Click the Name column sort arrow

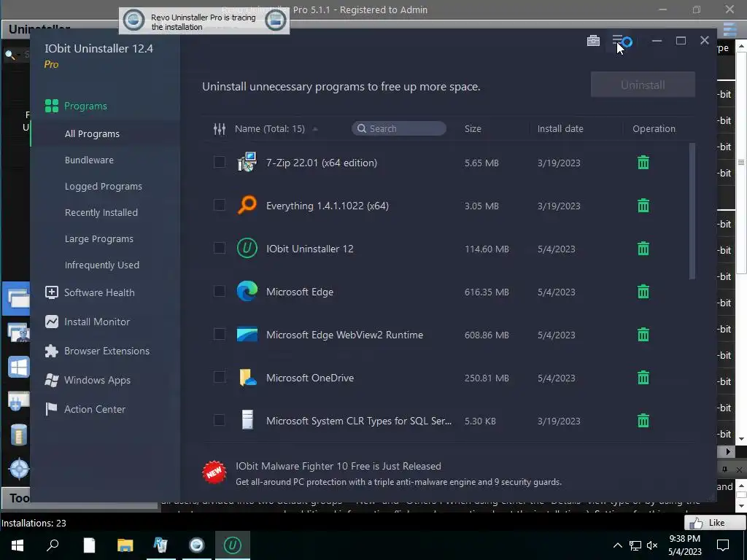tap(315, 128)
